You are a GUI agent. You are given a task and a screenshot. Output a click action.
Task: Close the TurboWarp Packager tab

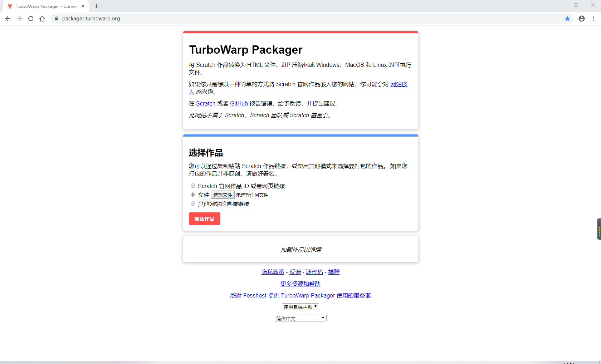pos(83,6)
